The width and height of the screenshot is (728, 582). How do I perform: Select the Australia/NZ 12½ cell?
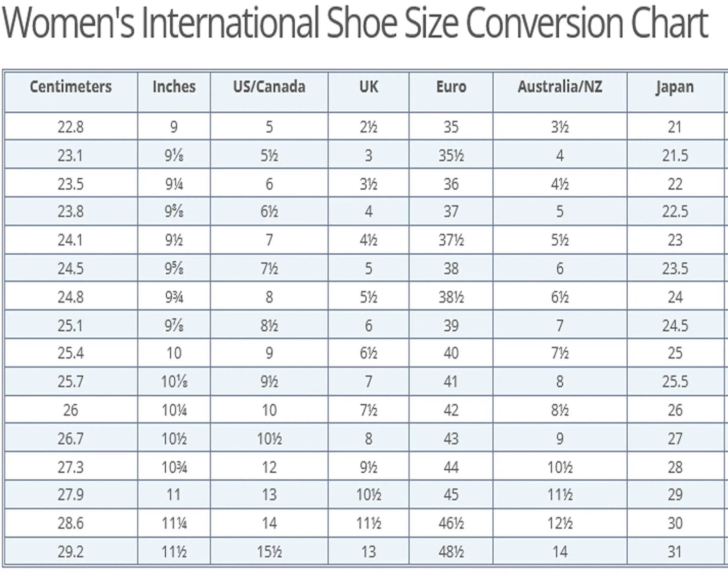point(560,524)
